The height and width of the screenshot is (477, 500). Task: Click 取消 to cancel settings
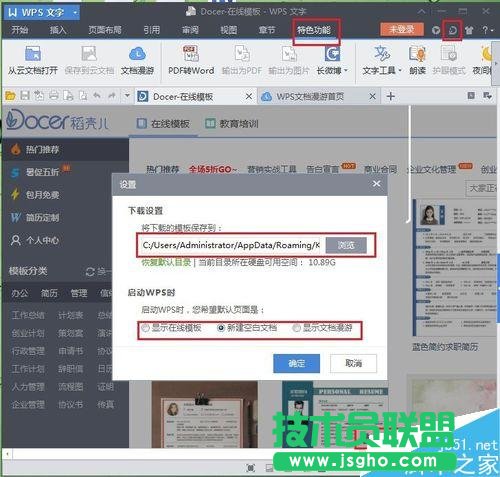click(353, 363)
